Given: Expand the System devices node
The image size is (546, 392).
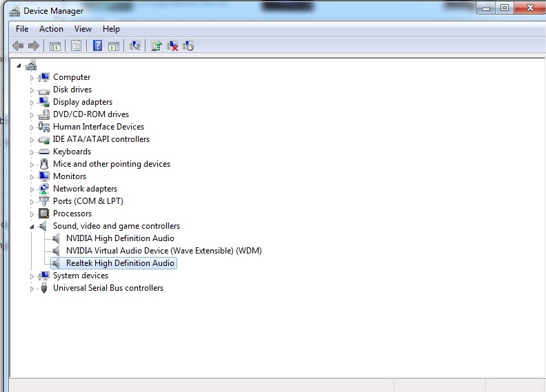Looking at the screenshot, I should click(x=32, y=276).
